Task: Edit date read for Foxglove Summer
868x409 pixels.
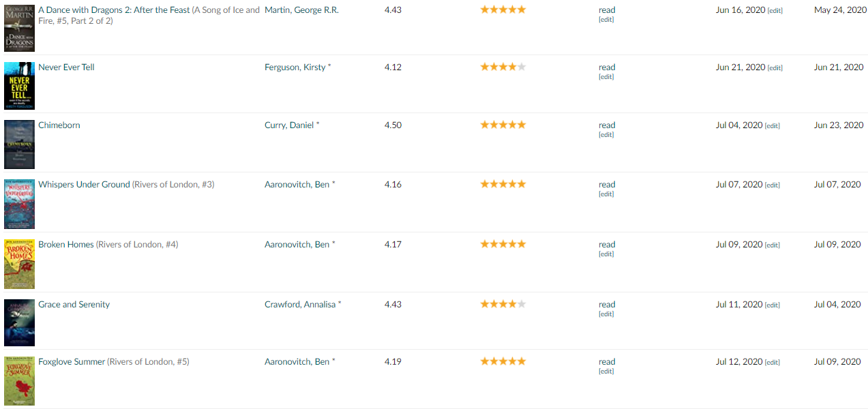Action: click(773, 363)
